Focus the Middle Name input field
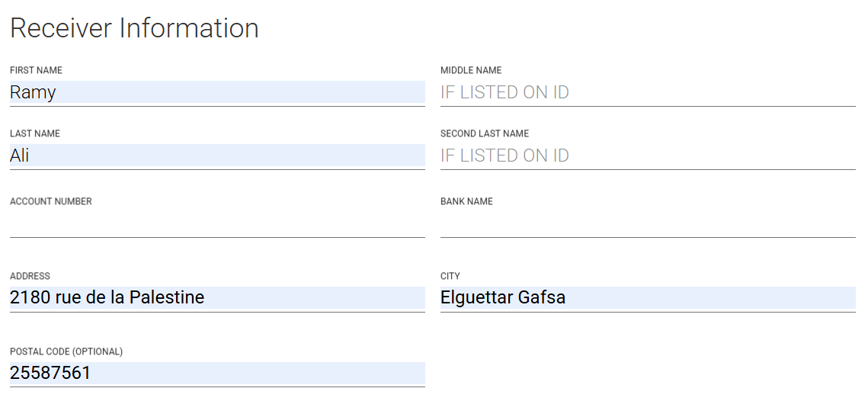Screen dimensions: 868x401 pyautogui.click(x=648, y=92)
